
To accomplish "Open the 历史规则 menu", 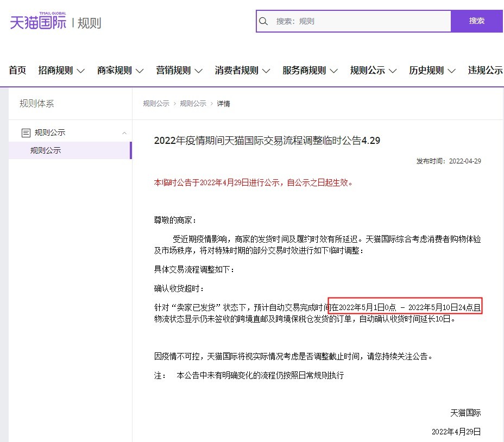I will [432, 70].
